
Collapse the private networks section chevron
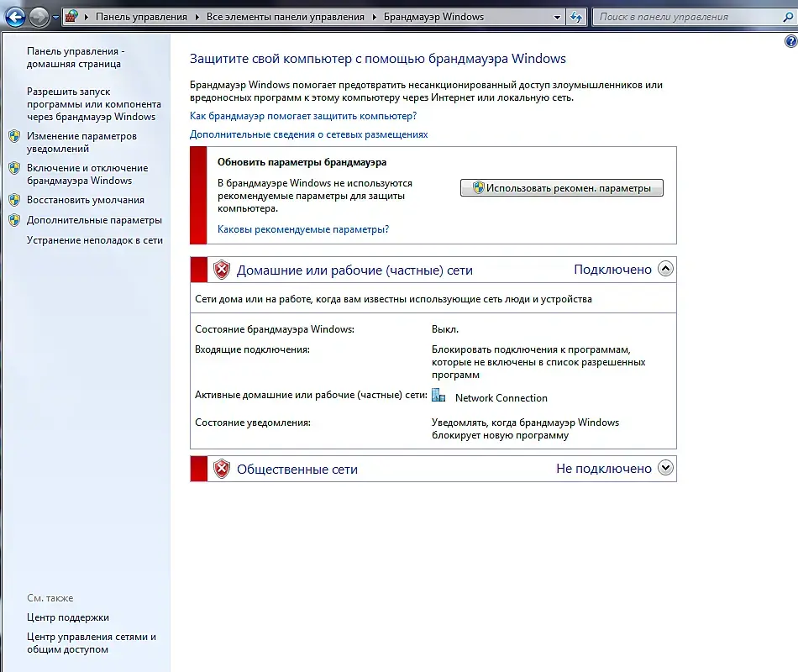point(665,268)
